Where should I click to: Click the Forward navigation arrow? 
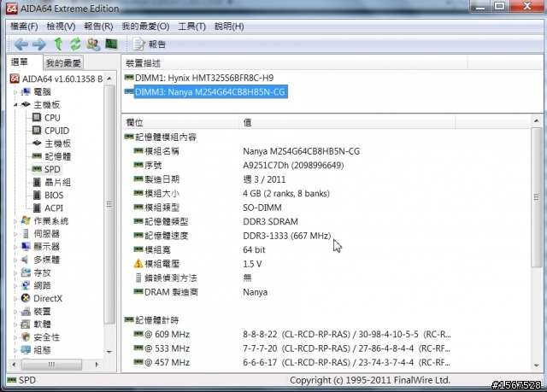pos(39,44)
